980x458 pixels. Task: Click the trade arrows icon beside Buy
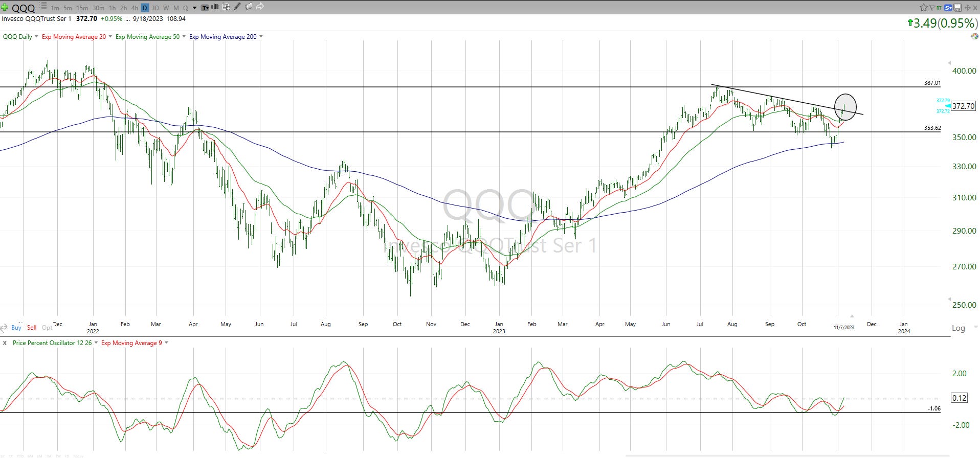(x=3, y=328)
